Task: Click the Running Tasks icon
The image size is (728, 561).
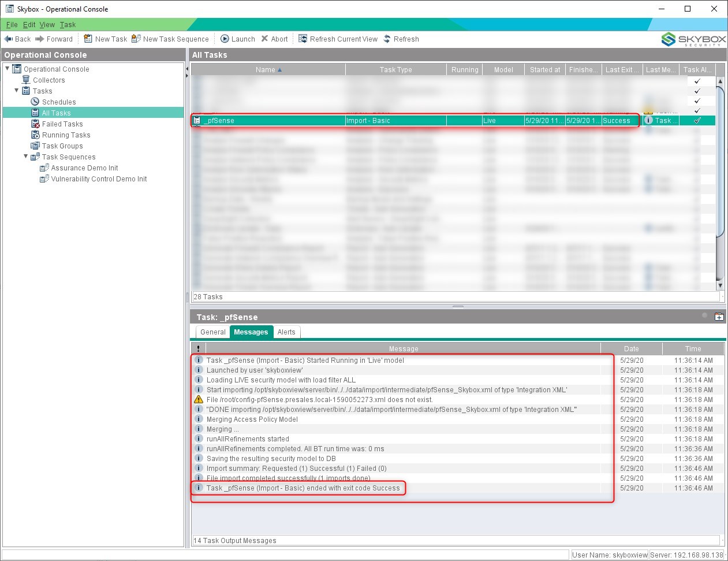Action: click(35, 135)
